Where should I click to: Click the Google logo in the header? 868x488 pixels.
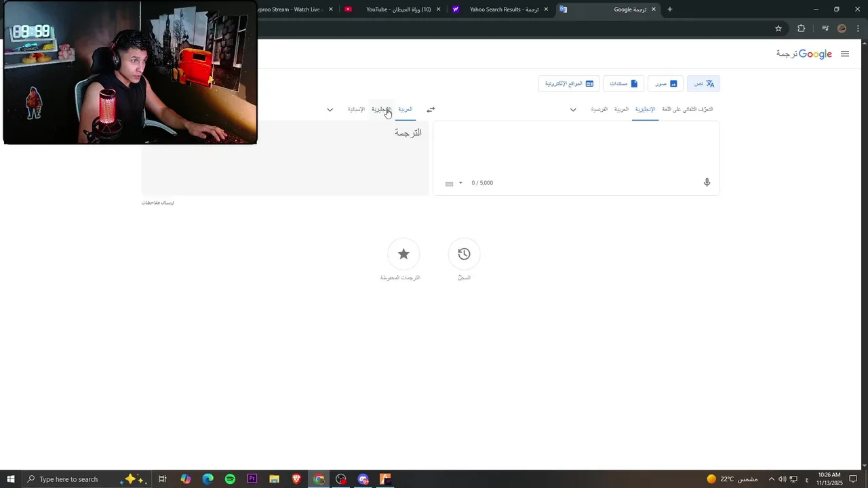point(815,54)
